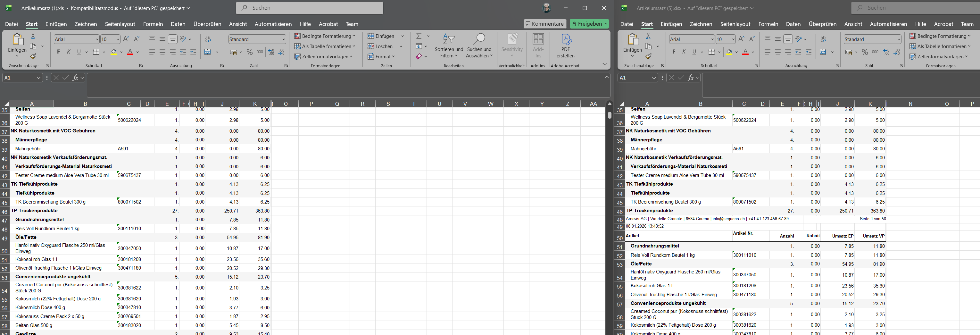
Task: Click the AutoSumme sigma icon
Action: pyautogui.click(x=419, y=36)
